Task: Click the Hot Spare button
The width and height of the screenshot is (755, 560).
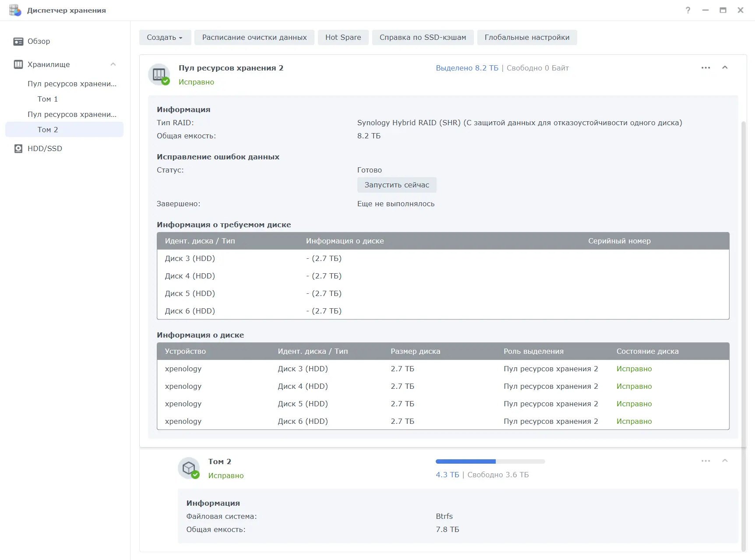Action: [x=343, y=37]
